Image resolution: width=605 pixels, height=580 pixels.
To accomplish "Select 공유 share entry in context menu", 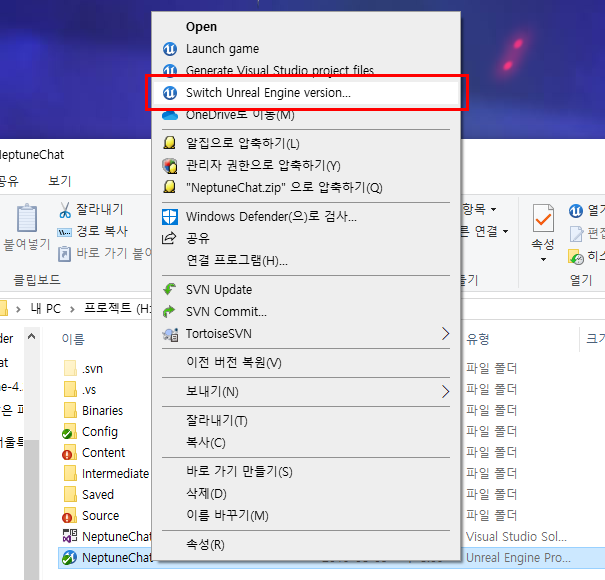I will pos(198,238).
